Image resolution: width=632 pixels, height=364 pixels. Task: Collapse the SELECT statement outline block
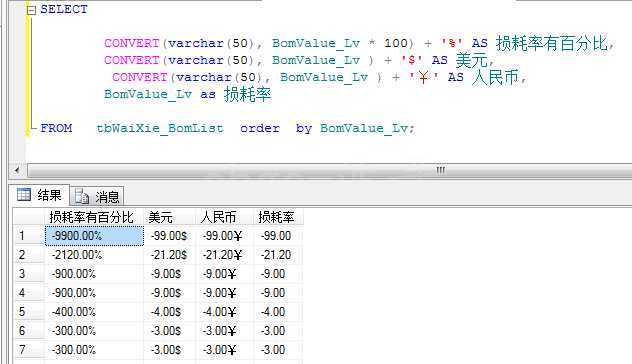[31, 10]
